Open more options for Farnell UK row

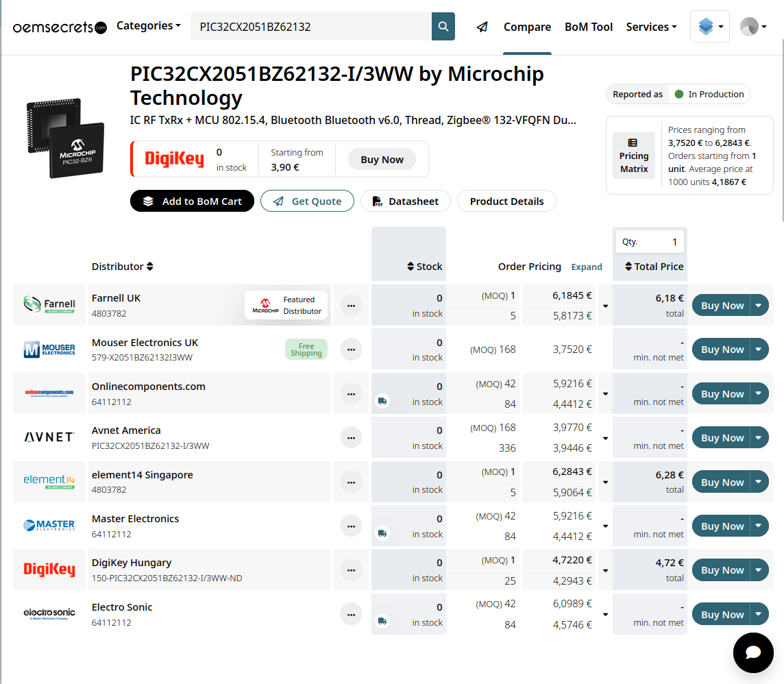351,306
